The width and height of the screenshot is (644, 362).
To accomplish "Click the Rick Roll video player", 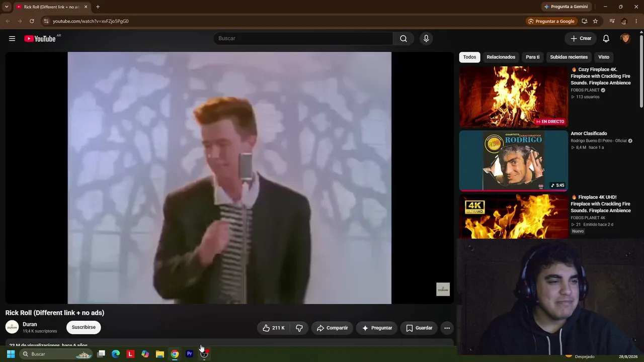I will 229,178.
